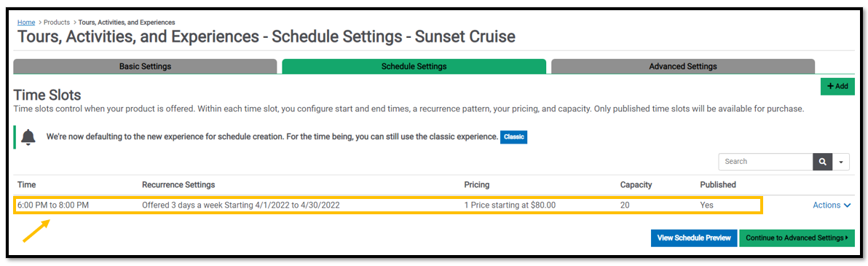Click the Home breadcrumb link

[26, 22]
